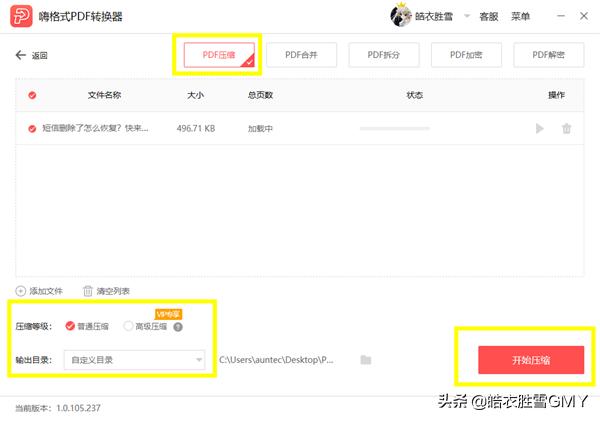Click the file progress bar
The height and width of the screenshot is (421, 600).
[x=395, y=129]
